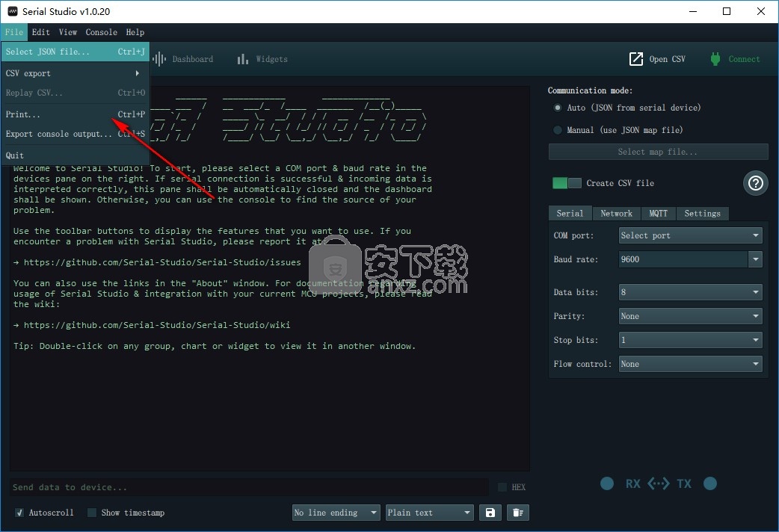Click the Open CSV button label

pyautogui.click(x=667, y=59)
